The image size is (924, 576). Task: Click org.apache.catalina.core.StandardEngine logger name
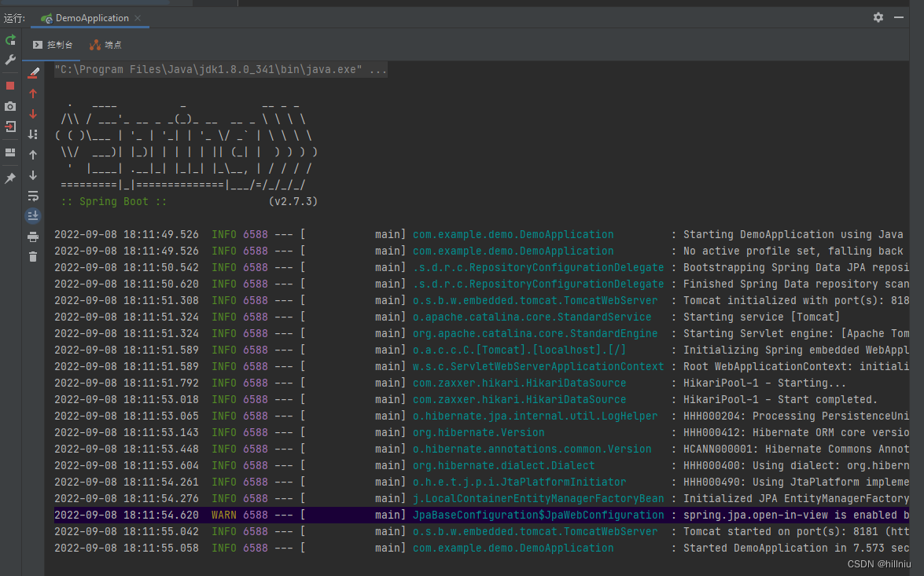click(535, 333)
